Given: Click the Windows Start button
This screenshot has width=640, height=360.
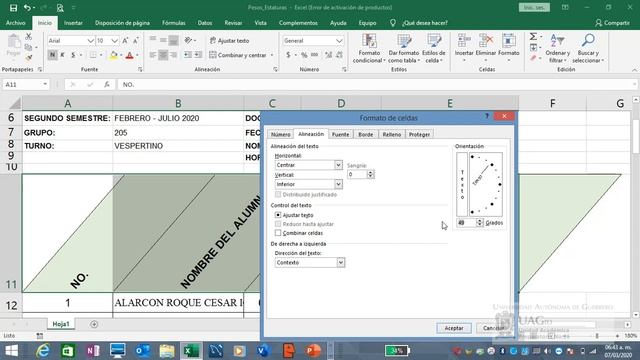Looking at the screenshot, I should point(11,351).
